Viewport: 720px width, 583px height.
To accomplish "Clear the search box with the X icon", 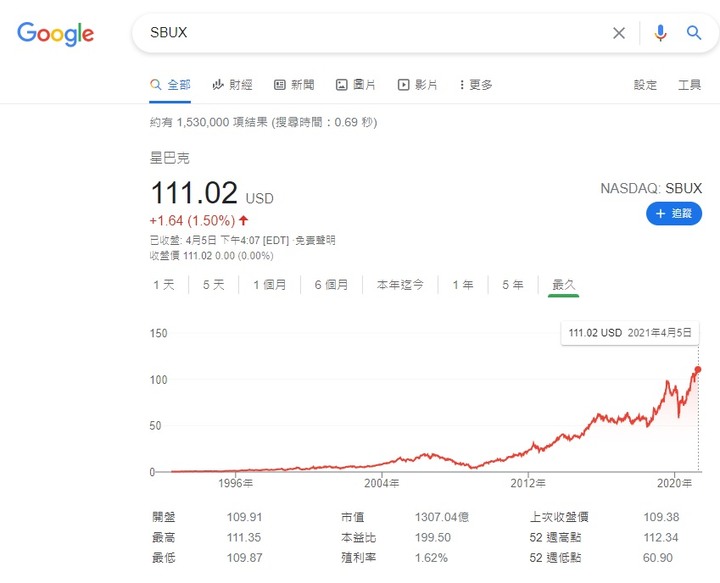I will click(619, 33).
